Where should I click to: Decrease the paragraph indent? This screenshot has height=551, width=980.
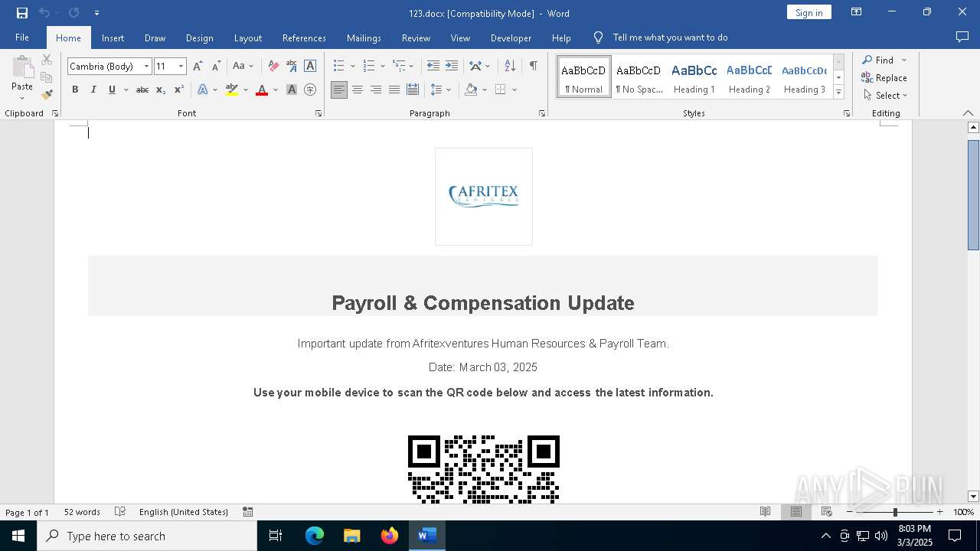(x=433, y=66)
